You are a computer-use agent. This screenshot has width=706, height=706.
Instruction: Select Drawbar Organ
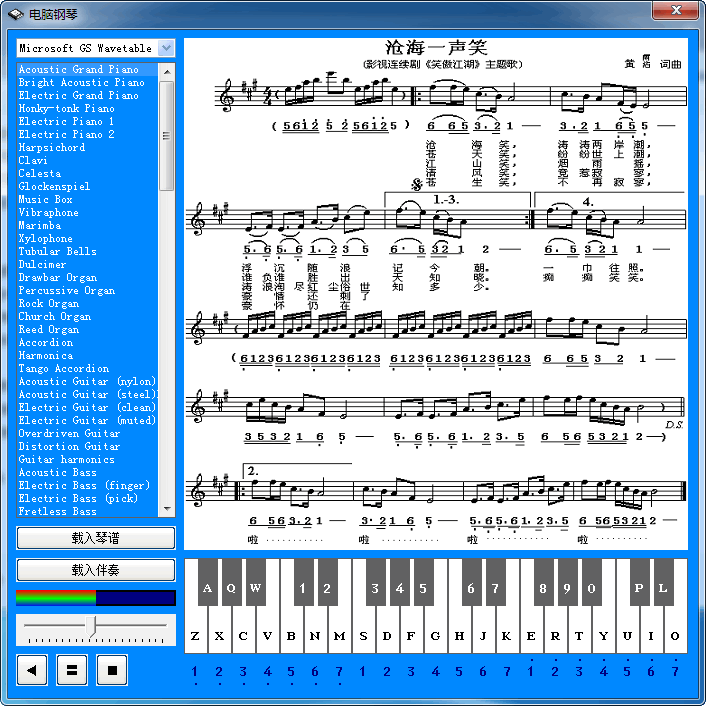coord(88,278)
